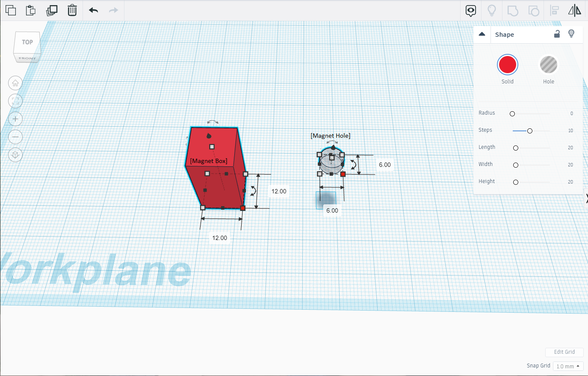Select the red Solid color swatch
588x376 pixels.
click(508, 65)
